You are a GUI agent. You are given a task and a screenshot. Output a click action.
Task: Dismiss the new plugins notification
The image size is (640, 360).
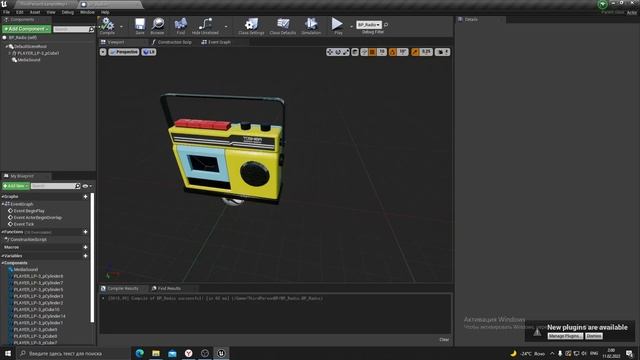pyautogui.click(x=594, y=336)
